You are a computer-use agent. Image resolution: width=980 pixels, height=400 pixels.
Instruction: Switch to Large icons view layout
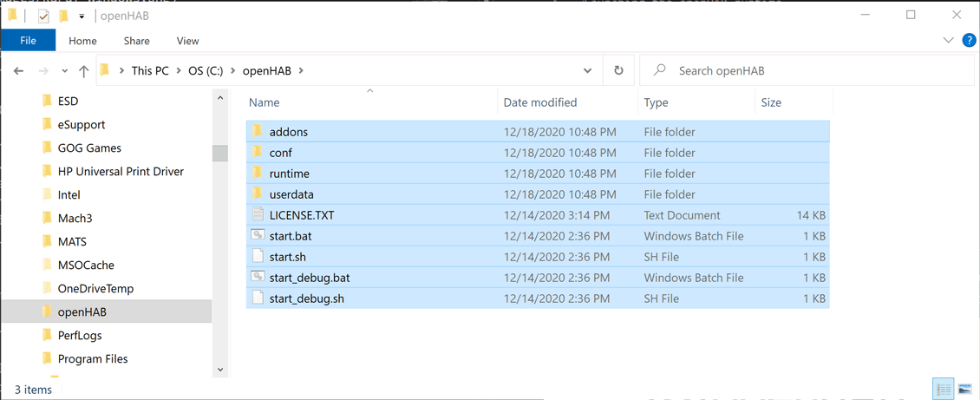pos(964,390)
